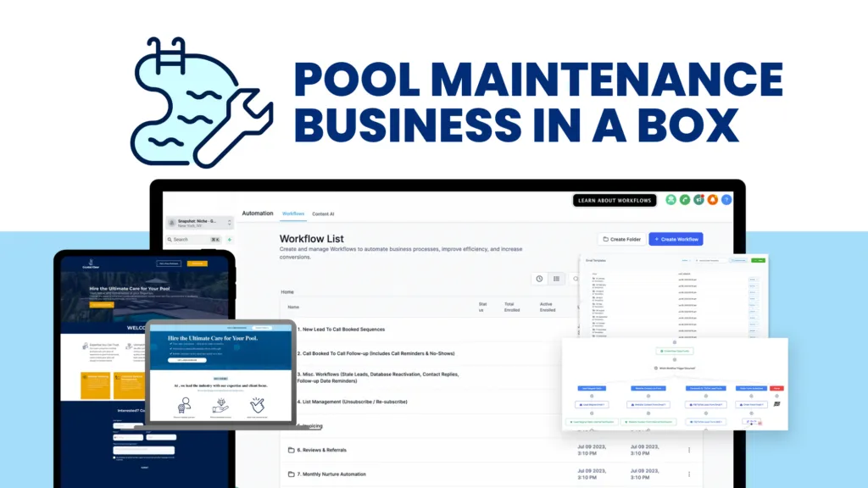This screenshot has height=488, width=868.
Task: Click the Active Enrolled column header
Action: (x=548, y=307)
